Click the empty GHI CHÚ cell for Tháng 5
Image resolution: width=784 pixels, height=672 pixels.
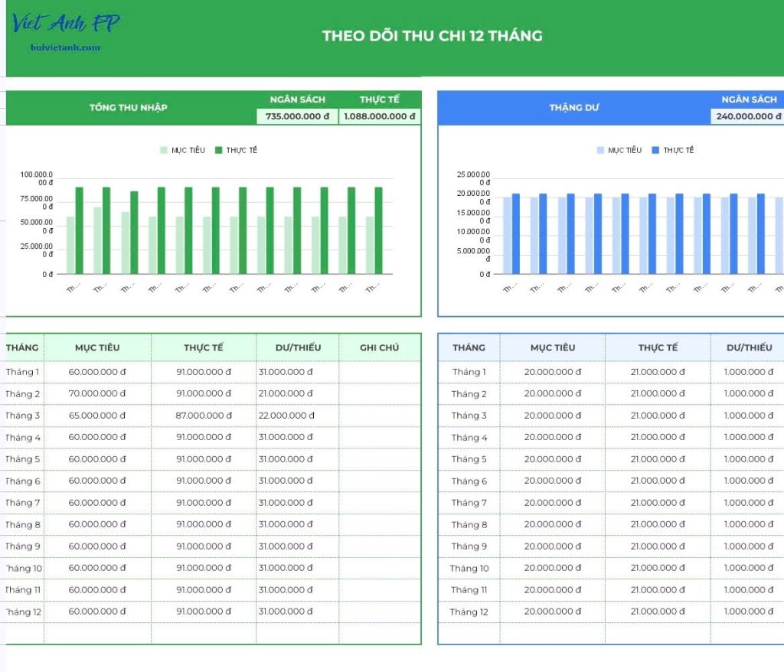point(380,459)
